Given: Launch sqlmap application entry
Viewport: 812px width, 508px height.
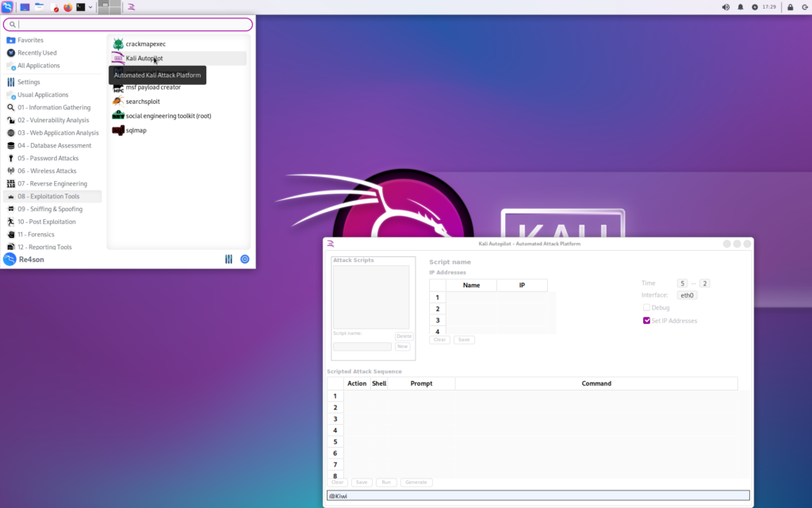Looking at the screenshot, I should (136, 130).
